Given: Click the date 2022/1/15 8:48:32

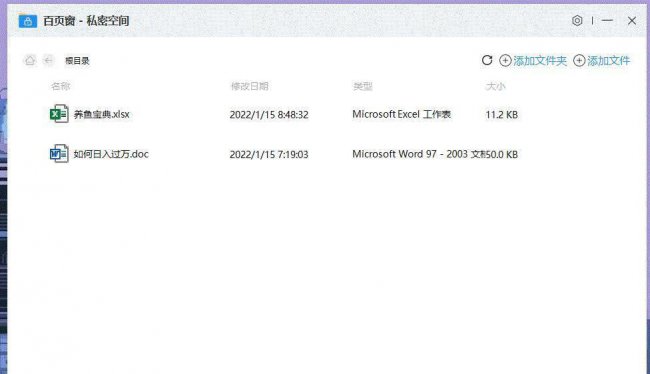Looking at the screenshot, I should [x=269, y=114].
